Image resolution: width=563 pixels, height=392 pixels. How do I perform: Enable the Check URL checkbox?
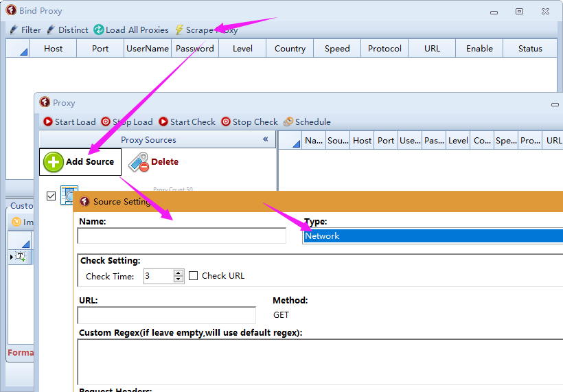tap(194, 276)
